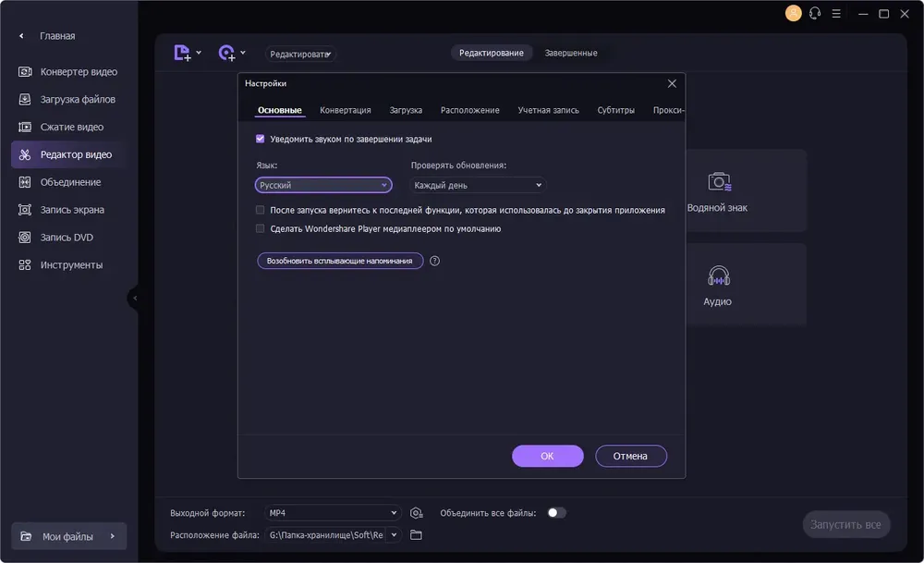Click the Add disc/record icon
Screen dimensions: 924x563
[227, 53]
